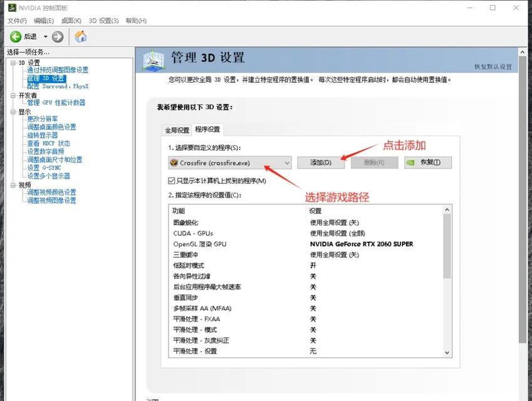532x401 pixels.
Task: Click the 设置 column header
Action: coord(315,211)
